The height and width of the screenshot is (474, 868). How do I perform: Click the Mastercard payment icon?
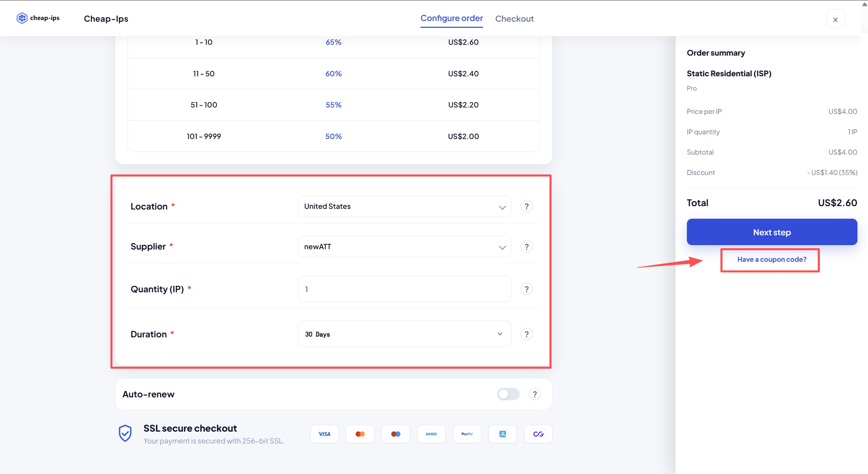(360, 434)
